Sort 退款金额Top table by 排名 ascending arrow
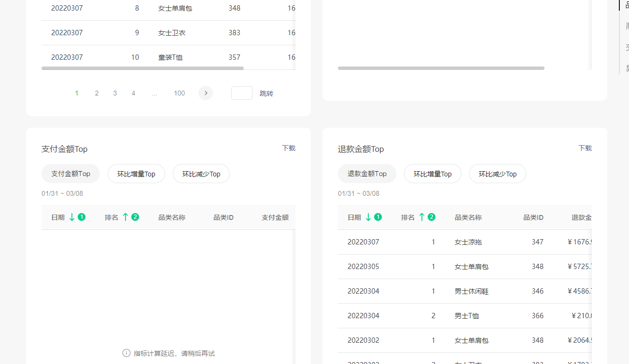 (422, 217)
